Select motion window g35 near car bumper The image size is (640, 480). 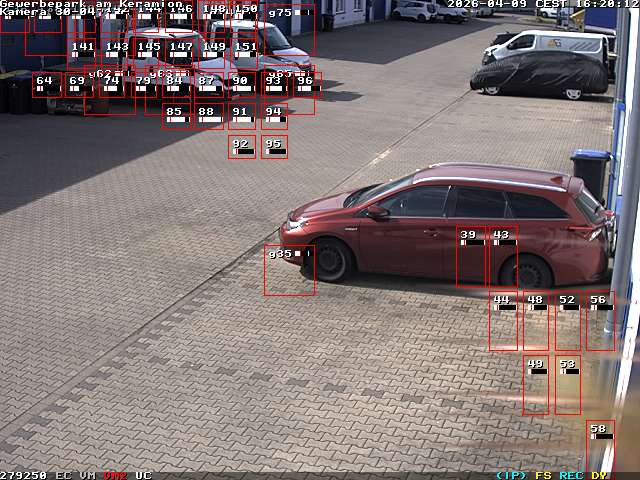tap(289, 270)
